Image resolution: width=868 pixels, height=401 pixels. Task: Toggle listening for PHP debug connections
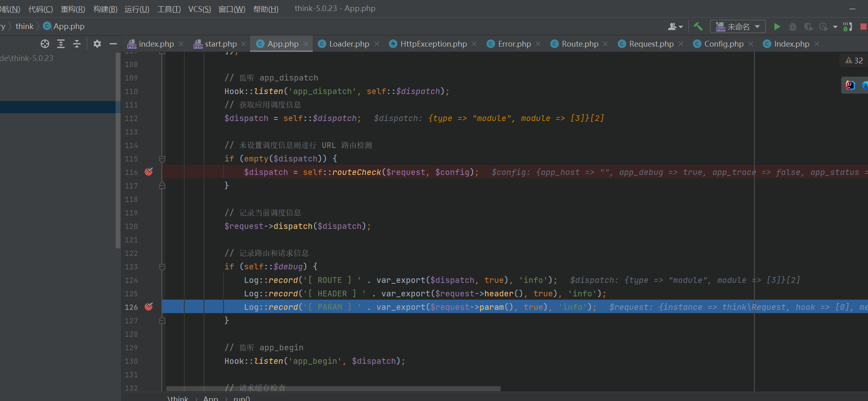(x=848, y=27)
